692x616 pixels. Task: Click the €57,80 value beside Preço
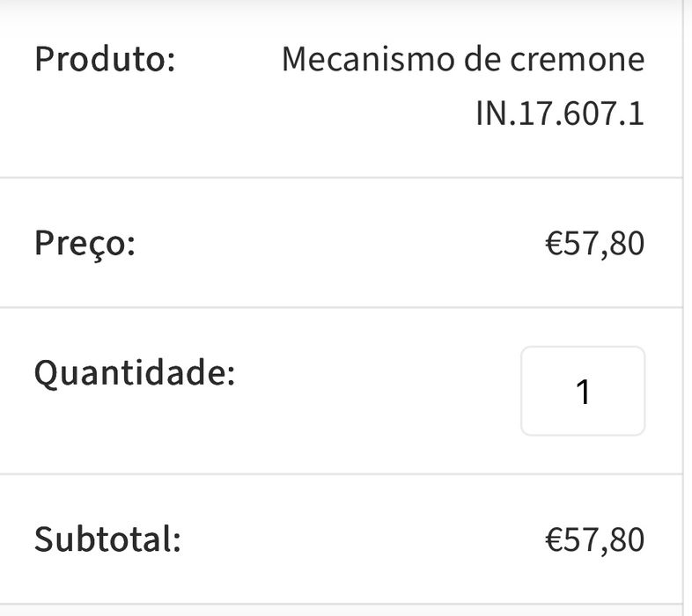[594, 243]
